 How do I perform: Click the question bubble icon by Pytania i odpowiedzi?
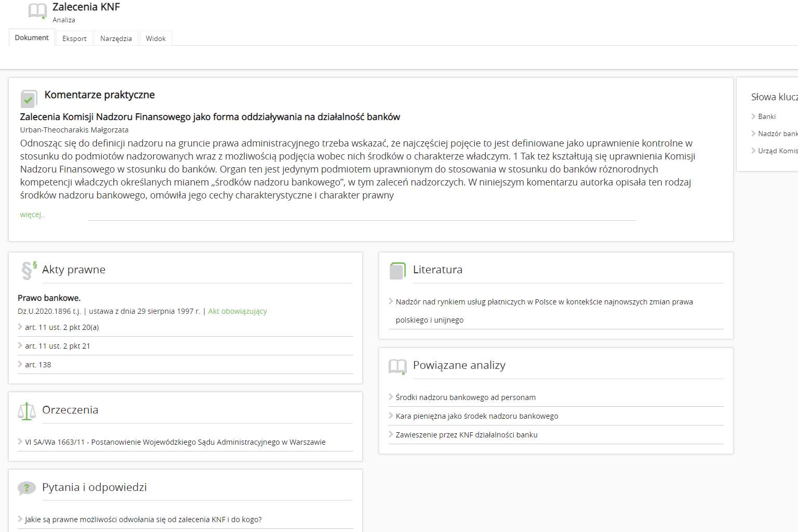26,488
